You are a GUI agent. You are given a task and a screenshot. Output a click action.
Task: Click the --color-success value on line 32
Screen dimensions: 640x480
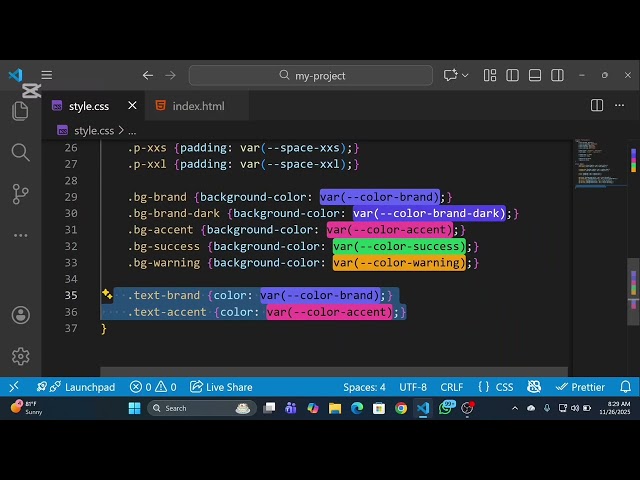[399, 247]
